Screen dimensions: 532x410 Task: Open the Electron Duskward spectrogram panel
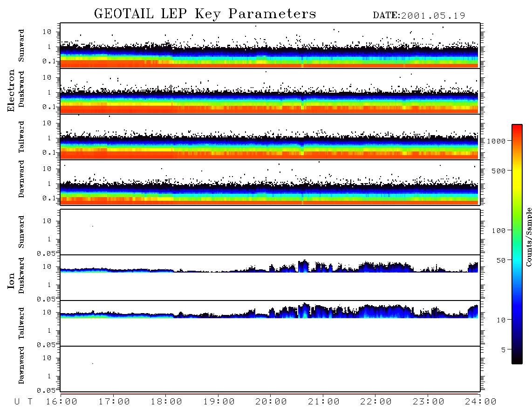(x=270, y=91)
